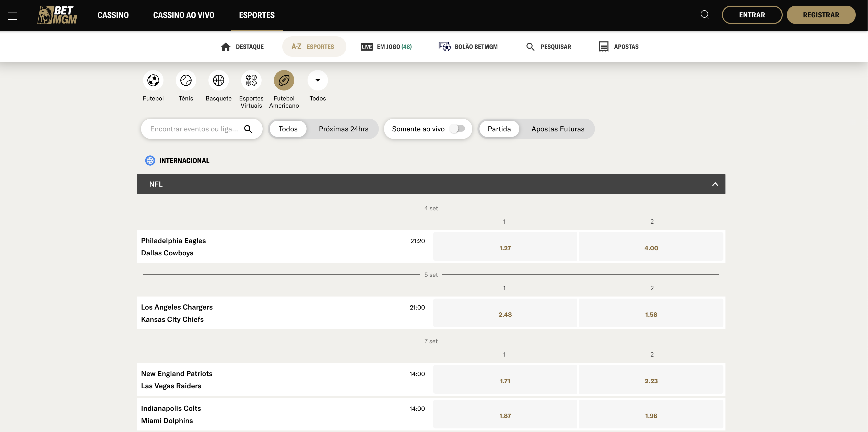Select the Próximas 24hrs filter
Viewport: 868px width, 432px height.
pos(344,129)
